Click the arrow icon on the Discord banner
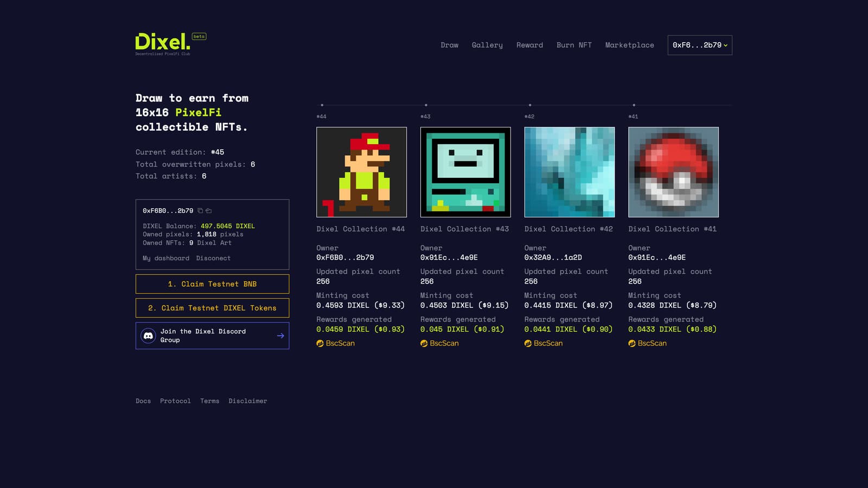Screen dimensions: 868x488 coord(280,336)
